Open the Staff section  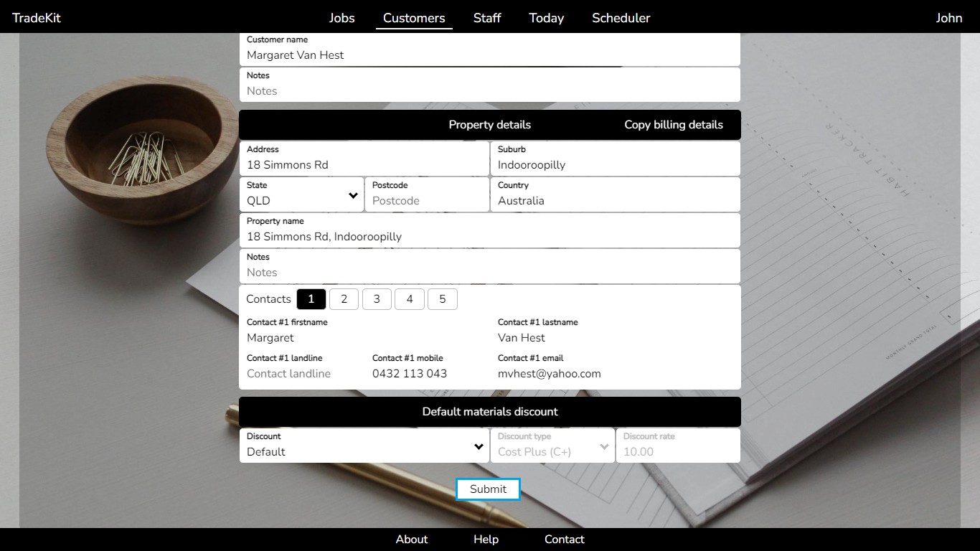(x=487, y=18)
